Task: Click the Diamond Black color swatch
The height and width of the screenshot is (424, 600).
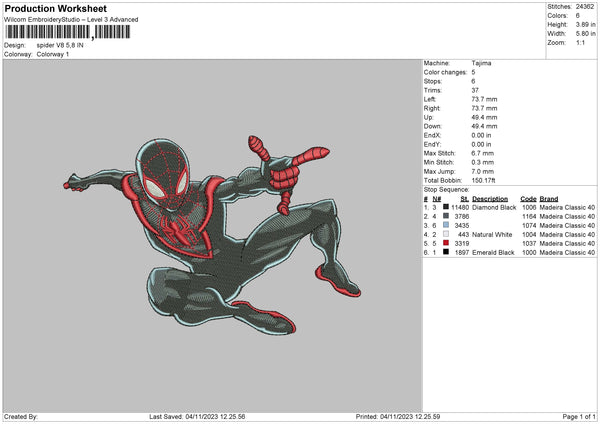Action: coord(445,207)
